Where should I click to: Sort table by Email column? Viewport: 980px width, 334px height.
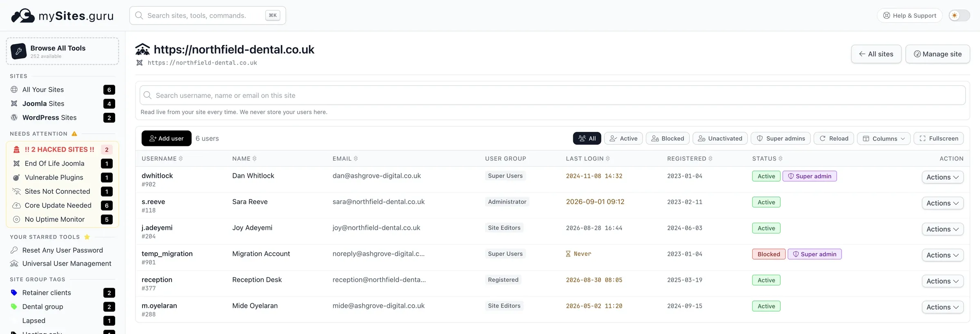pyautogui.click(x=345, y=159)
